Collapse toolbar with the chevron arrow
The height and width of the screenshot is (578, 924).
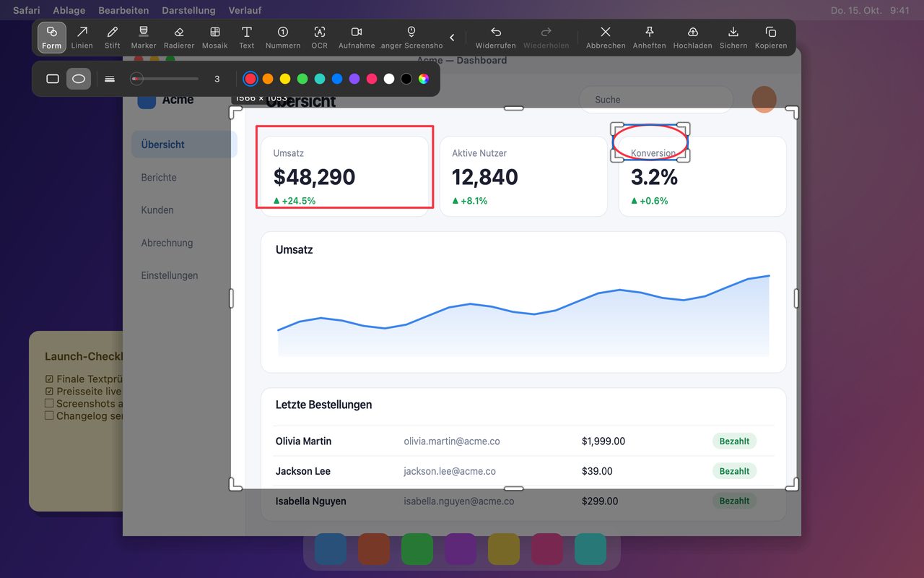point(453,38)
